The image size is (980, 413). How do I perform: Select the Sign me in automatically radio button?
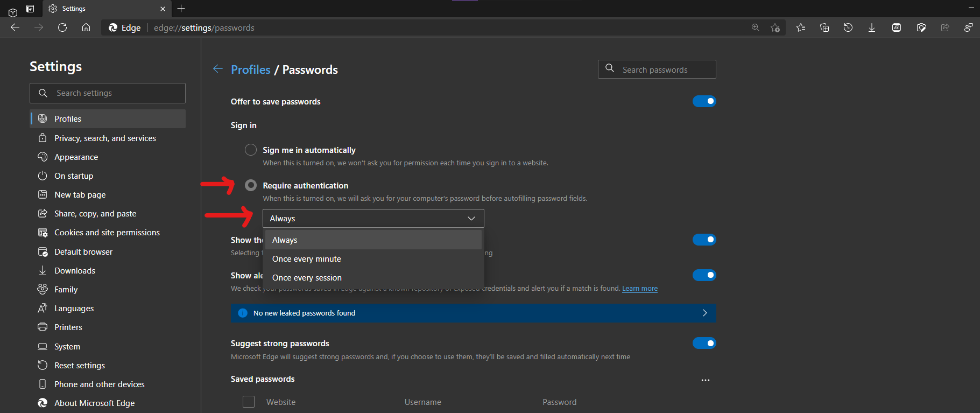point(251,150)
